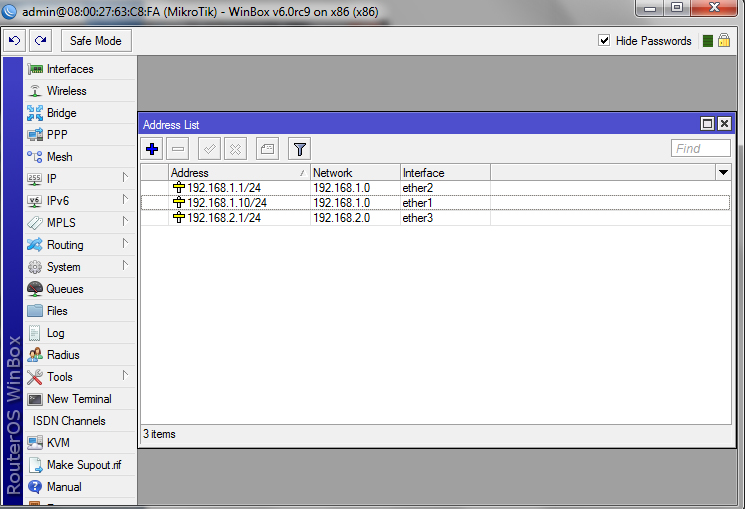Screen dimensions: 745x509
Task: Click the Bridge icon
Action: point(35,113)
